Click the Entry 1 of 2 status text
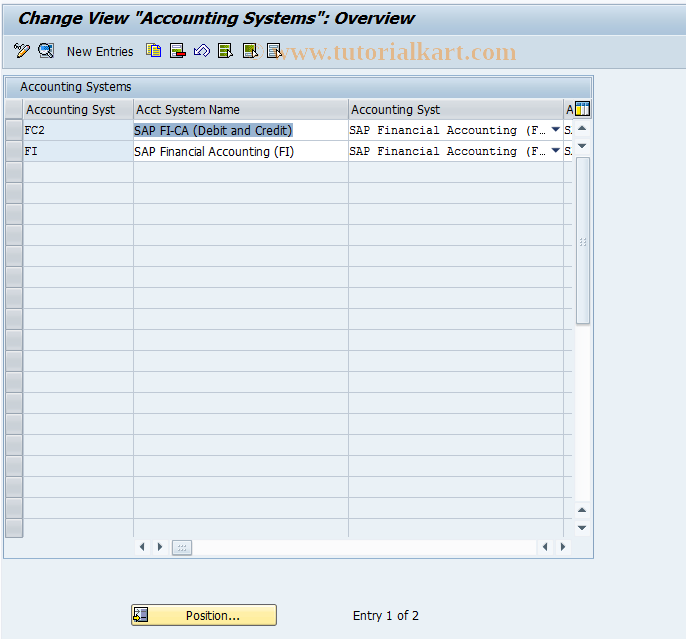The width and height of the screenshot is (686, 639). pos(385,615)
